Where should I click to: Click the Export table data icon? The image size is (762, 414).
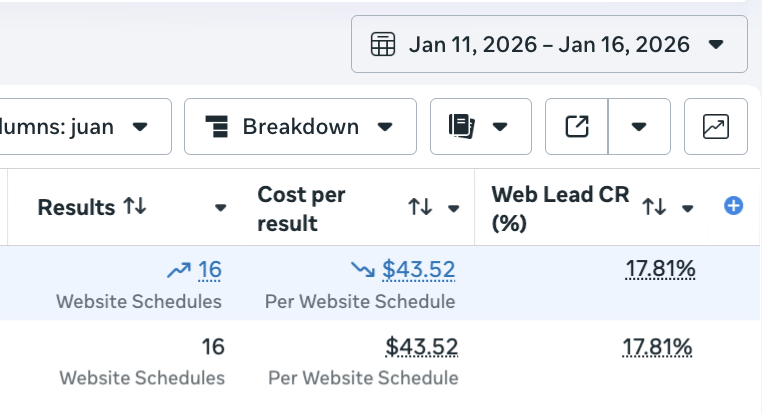[x=577, y=127]
